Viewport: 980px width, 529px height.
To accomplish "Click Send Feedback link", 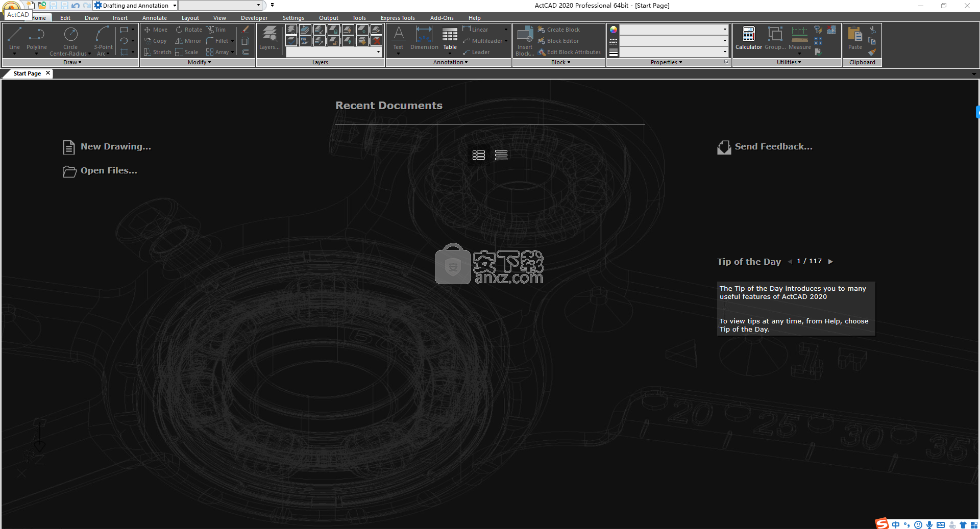I will click(x=765, y=147).
